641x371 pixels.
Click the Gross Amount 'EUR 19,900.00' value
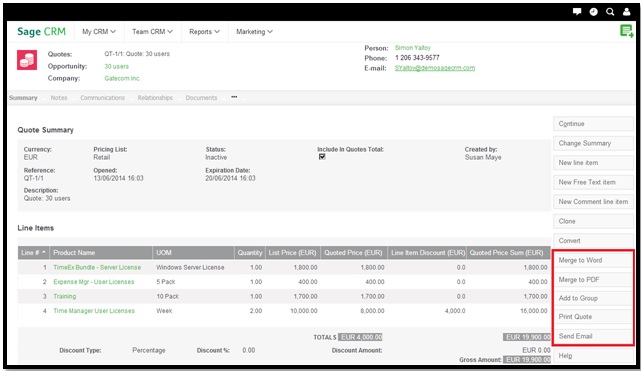528,360
